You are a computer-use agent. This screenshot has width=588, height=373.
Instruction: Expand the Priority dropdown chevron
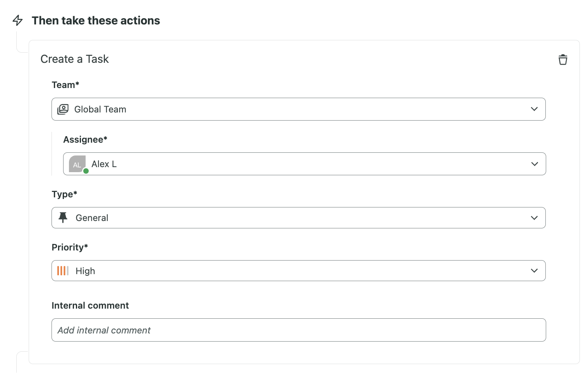click(534, 271)
